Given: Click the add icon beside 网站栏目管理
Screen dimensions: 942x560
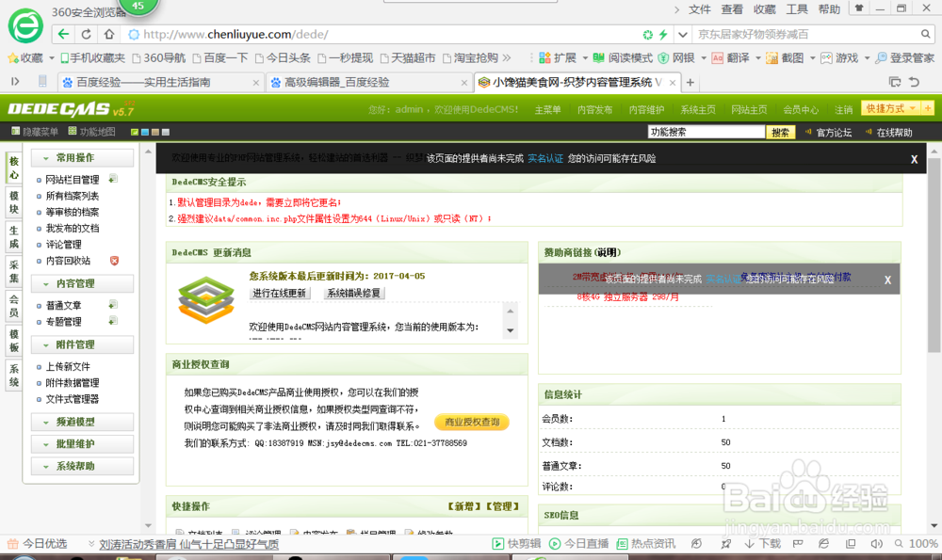Looking at the screenshot, I should tap(113, 179).
